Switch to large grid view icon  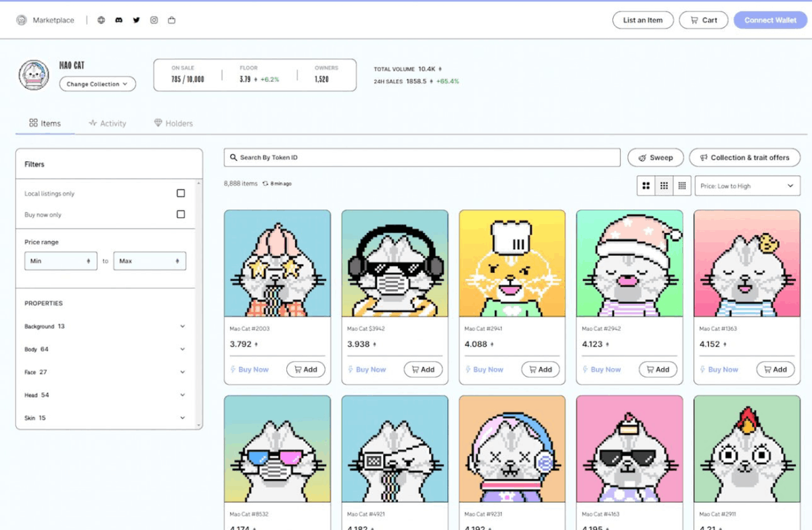[x=646, y=185]
